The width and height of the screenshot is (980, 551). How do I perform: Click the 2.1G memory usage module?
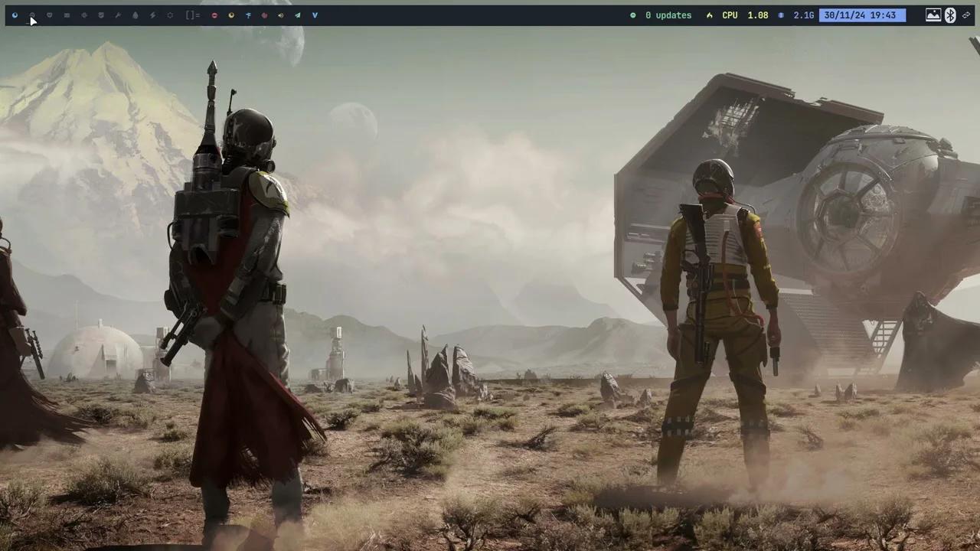click(797, 15)
